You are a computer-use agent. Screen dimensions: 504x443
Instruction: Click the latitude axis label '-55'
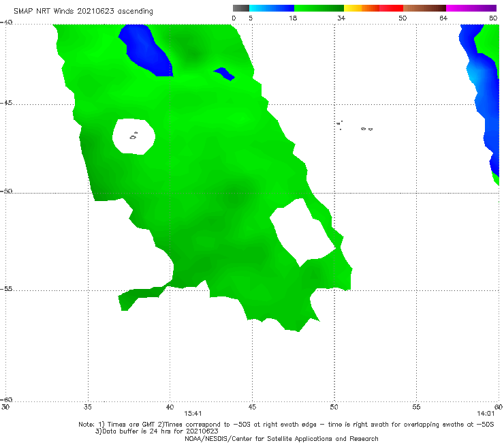coord(6,288)
